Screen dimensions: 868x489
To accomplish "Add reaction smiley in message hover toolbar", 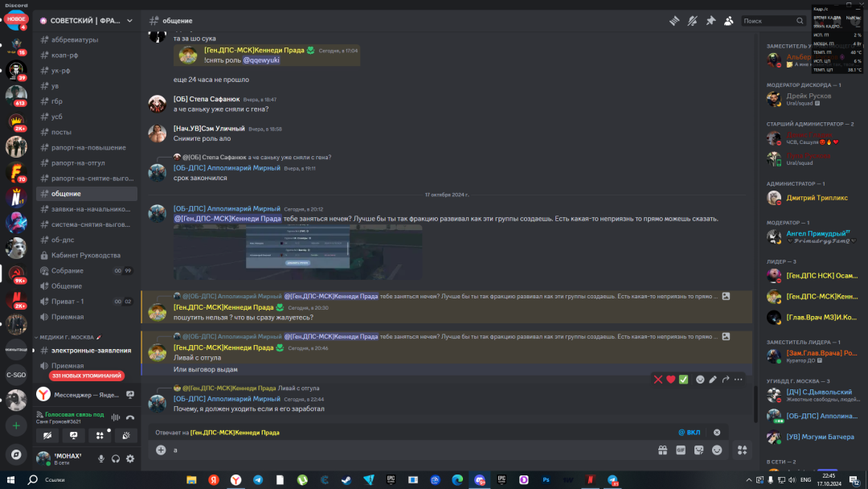I will (700, 380).
